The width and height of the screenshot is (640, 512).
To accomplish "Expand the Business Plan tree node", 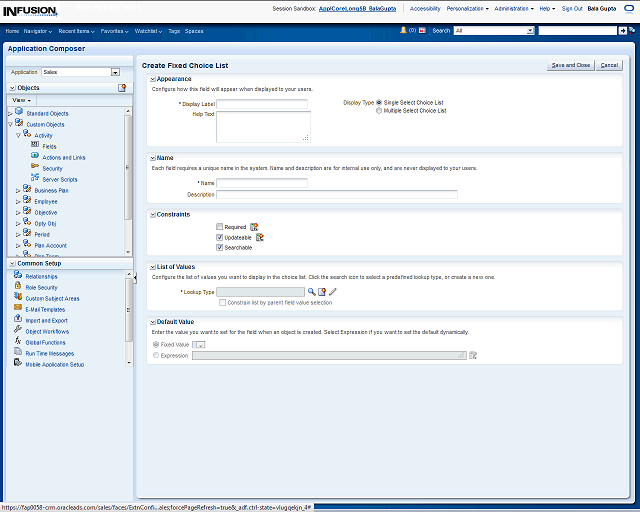I will click(18, 190).
